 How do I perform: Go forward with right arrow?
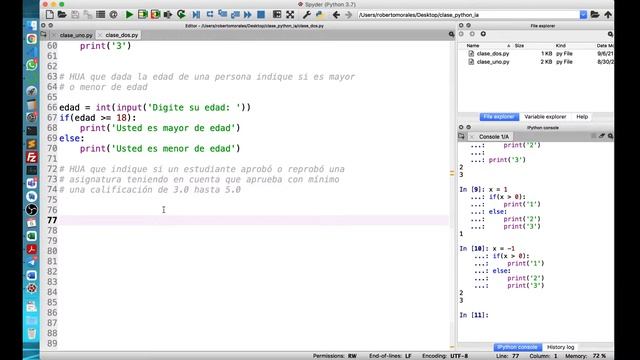click(x=348, y=15)
